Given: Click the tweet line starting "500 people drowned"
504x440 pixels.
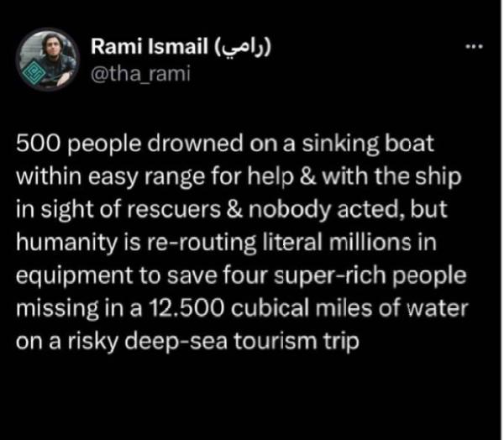Looking at the screenshot, I should (x=225, y=144).
